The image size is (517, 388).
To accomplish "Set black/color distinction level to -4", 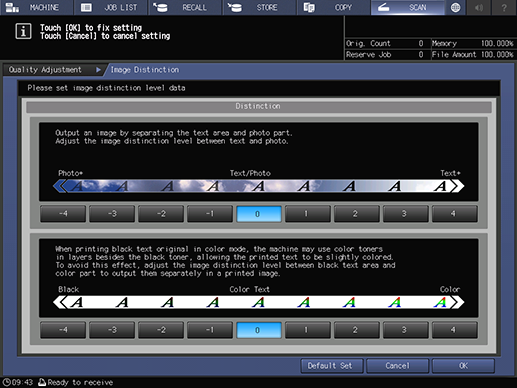I will tap(63, 330).
